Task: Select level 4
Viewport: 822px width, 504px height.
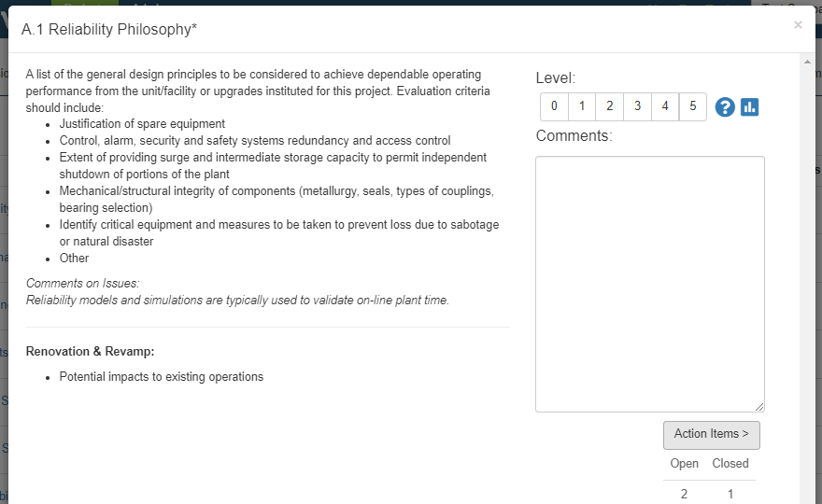Action: click(x=665, y=106)
